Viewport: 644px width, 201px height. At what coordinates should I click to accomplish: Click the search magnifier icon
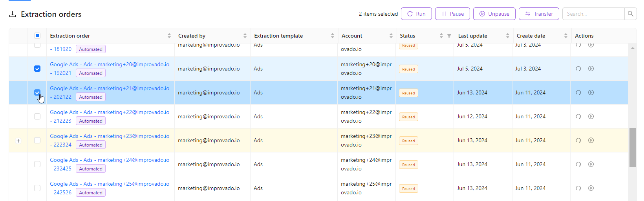click(x=630, y=14)
